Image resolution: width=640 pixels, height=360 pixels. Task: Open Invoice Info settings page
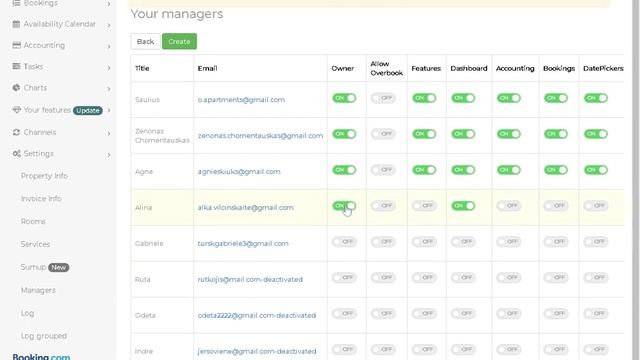[x=41, y=199]
